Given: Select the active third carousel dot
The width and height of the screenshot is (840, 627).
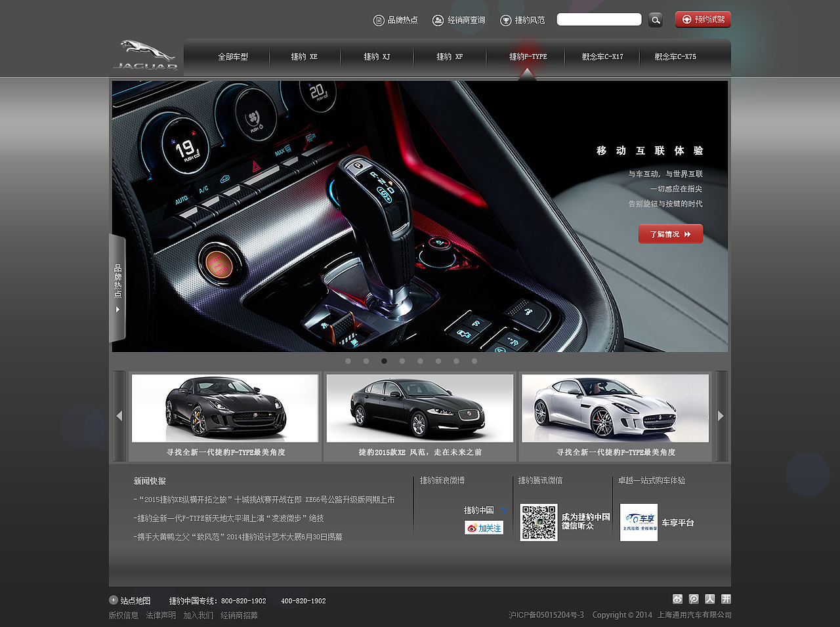Looking at the screenshot, I should pyautogui.click(x=384, y=361).
